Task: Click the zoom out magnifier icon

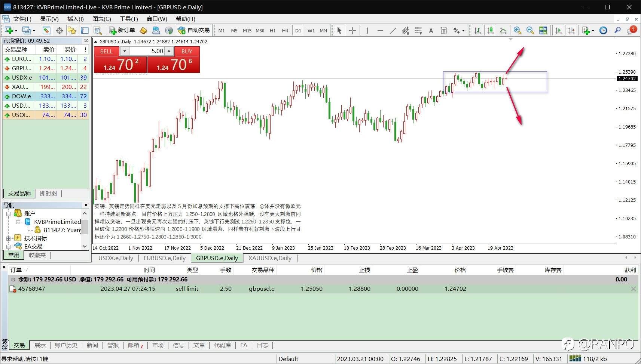Action: [530, 30]
